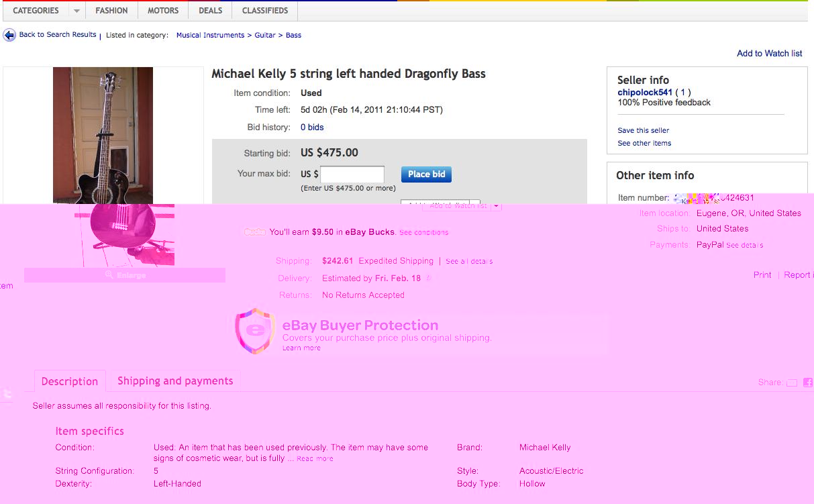Click the Item specifics heading
The image size is (814, 504).
pyautogui.click(x=89, y=431)
